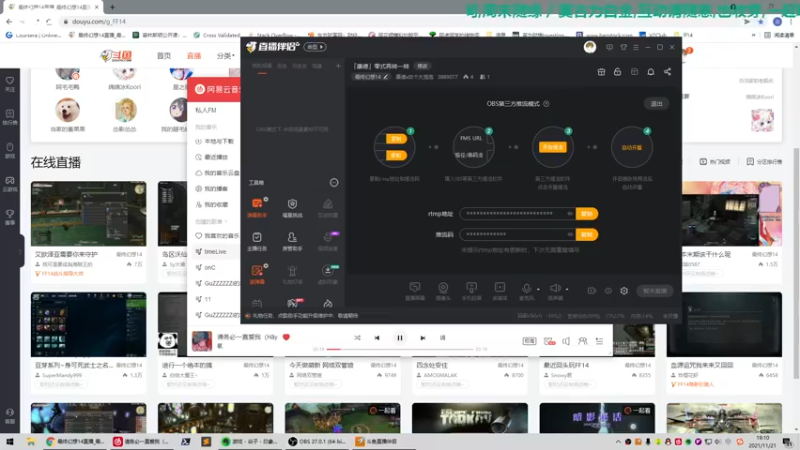This screenshot has height=450, width=800.
Task: Open the T-shirt skin icon
Action: click(x=623, y=47)
